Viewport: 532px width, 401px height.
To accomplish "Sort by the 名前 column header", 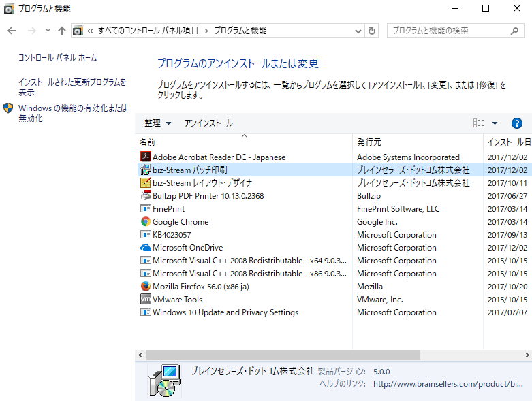I will click(147, 142).
